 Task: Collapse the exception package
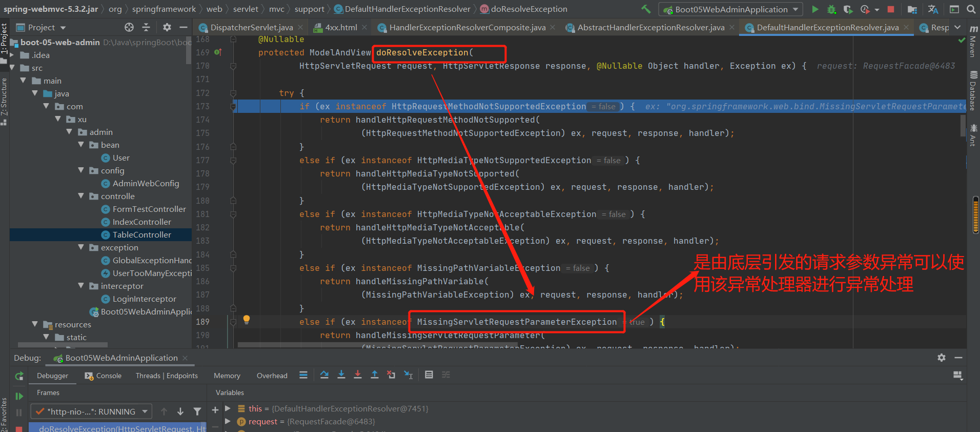click(x=81, y=247)
